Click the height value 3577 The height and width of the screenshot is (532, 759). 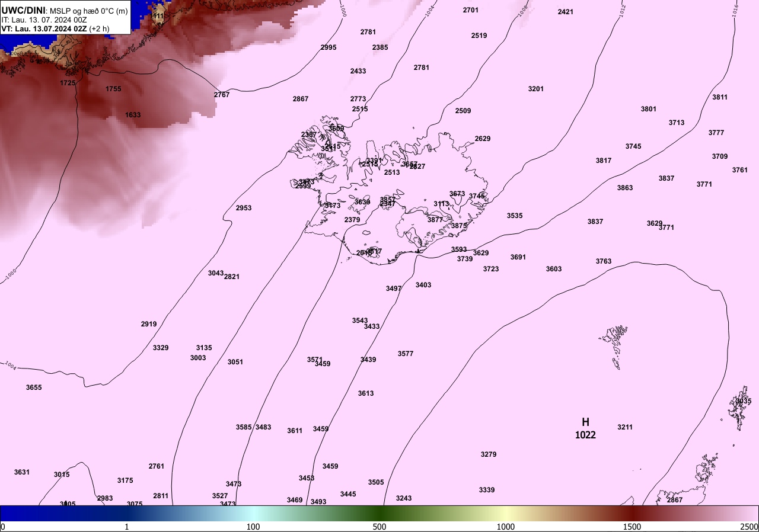406,354
